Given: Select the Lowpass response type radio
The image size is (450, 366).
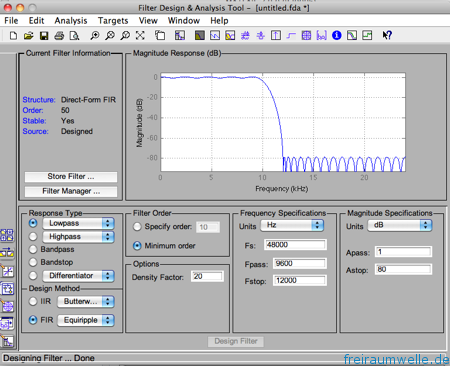Looking at the screenshot, I should tap(33, 223).
